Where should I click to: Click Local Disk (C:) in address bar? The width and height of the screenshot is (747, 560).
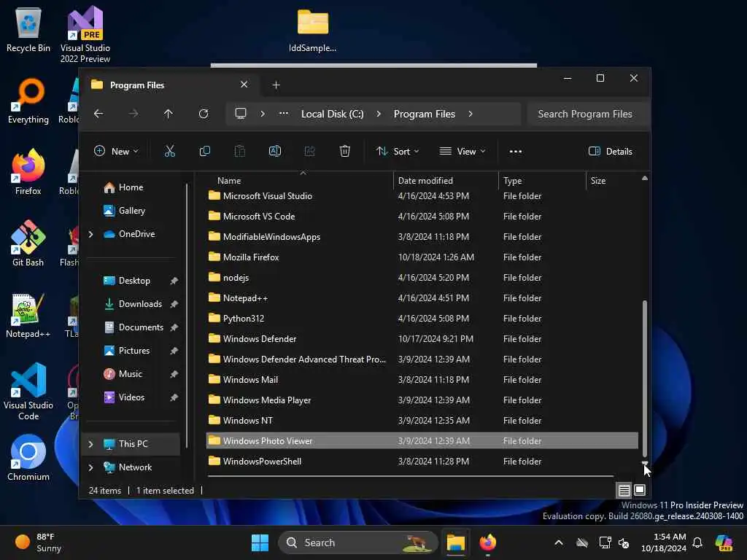(333, 114)
